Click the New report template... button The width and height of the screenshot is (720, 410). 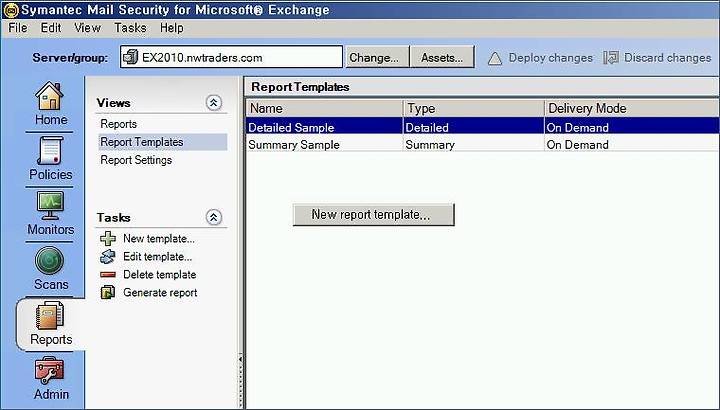pyautogui.click(x=374, y=215)
